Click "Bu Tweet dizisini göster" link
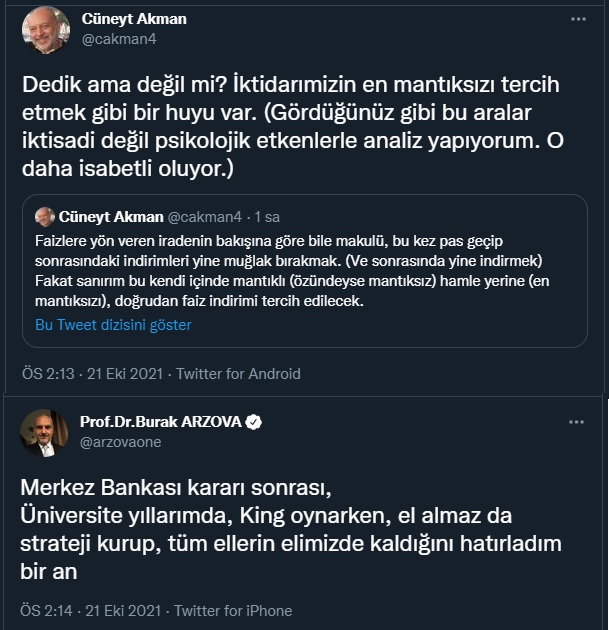This screenshot has height=630, width=609. point(113,325)
